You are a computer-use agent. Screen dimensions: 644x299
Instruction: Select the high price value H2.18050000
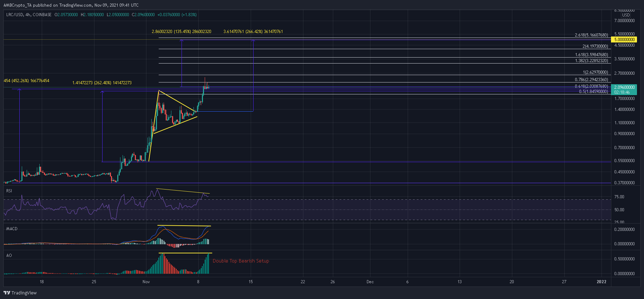pyautogui.click(x=92, y=15)
